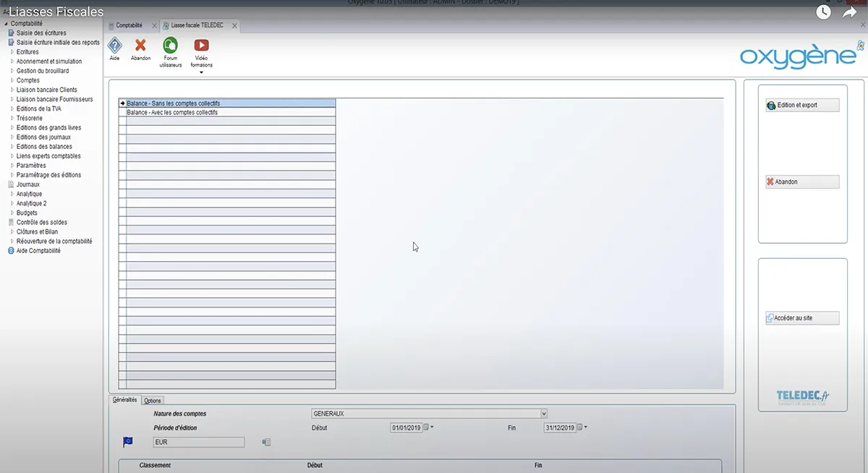Open Contrôle des soldes
The image size is (868, 473).
point(42,222)
